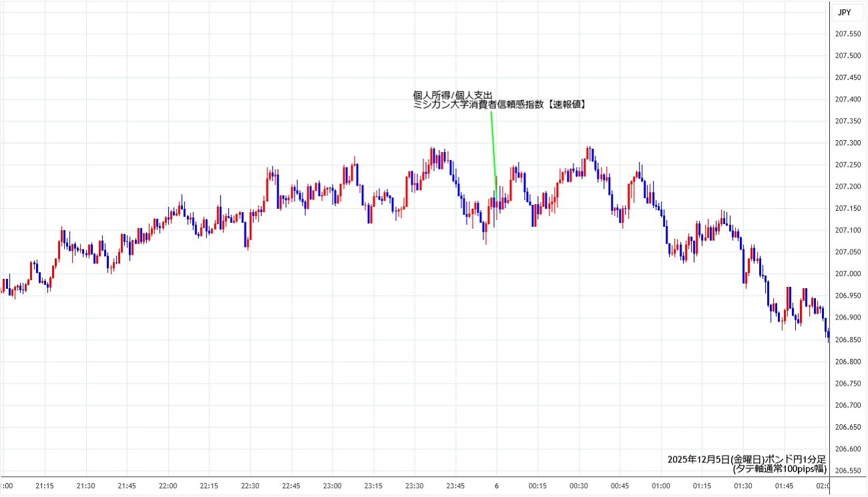Click the 21:15 time axis label

coord(45,486)
